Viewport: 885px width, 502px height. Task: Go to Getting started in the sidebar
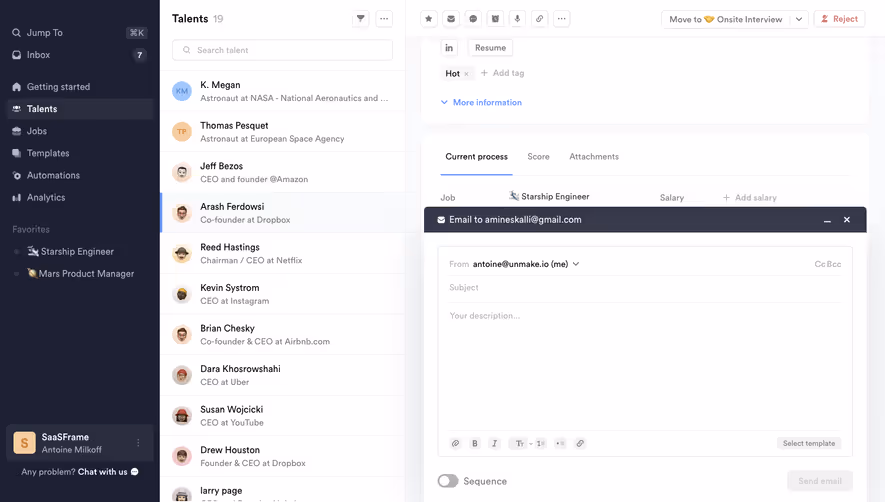[79, 86]
